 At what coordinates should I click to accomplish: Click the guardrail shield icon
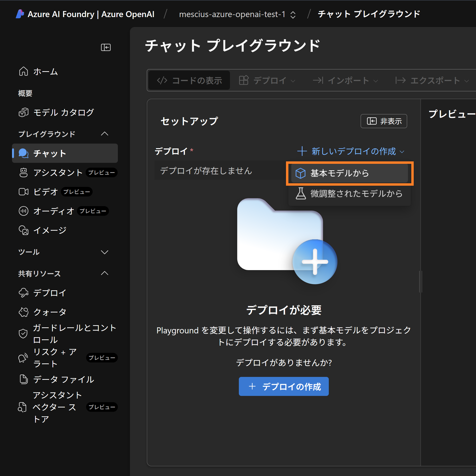click(x=23, y=334)
